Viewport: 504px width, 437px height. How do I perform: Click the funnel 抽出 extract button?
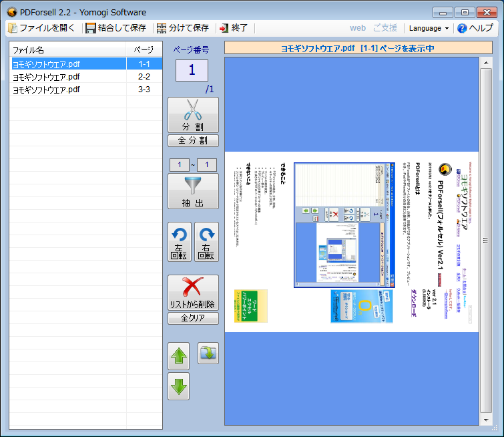[x=193, y=191]
